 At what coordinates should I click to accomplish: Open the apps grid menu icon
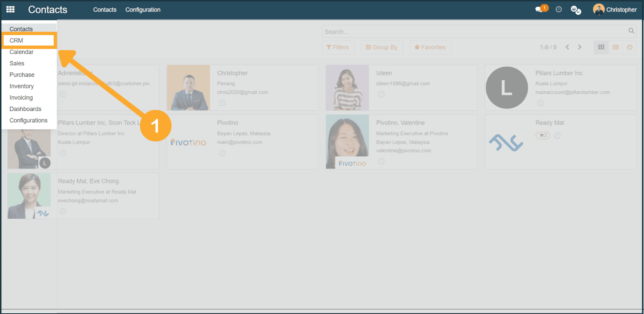10,10
